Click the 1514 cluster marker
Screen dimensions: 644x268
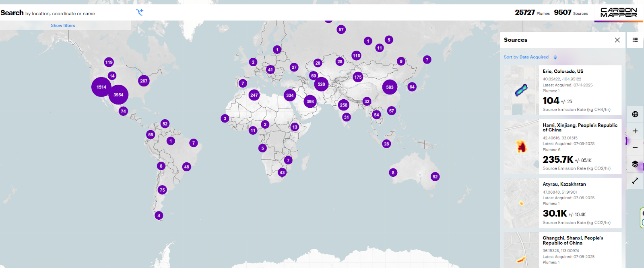pyautogui.click(x=101, y=87)
